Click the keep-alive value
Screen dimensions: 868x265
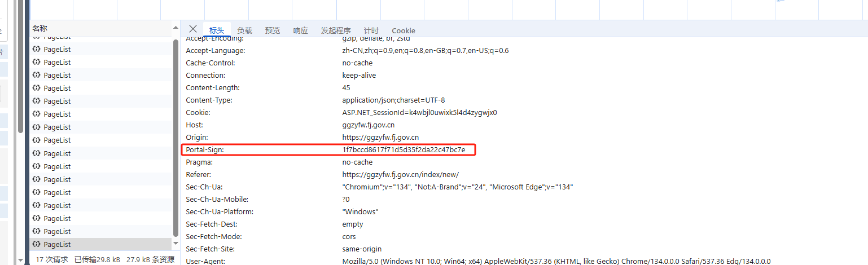click(x=359, y=75)
